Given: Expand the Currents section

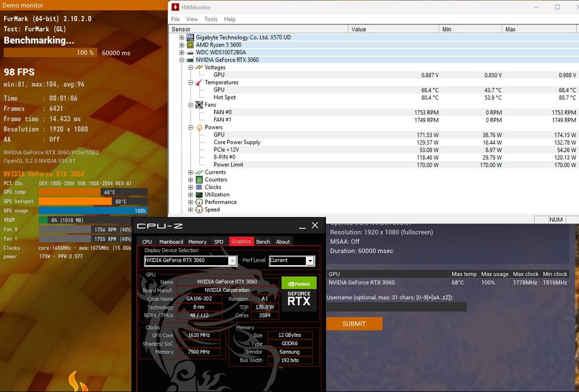Looking at the screenshot, I should click(x=190, y=173).
